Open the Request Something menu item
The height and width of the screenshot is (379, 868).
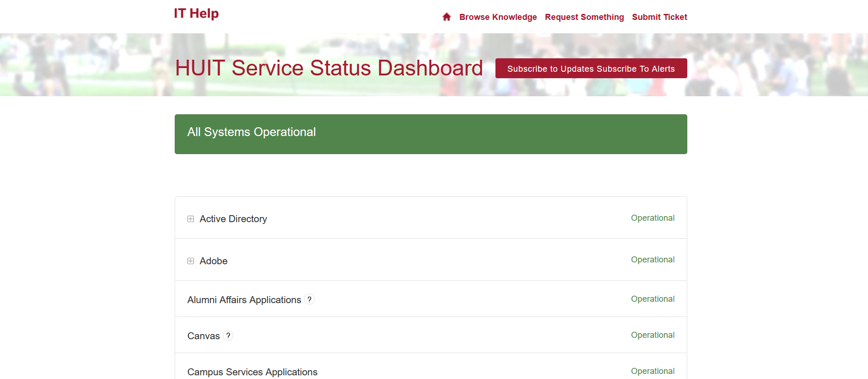point(584,17)
